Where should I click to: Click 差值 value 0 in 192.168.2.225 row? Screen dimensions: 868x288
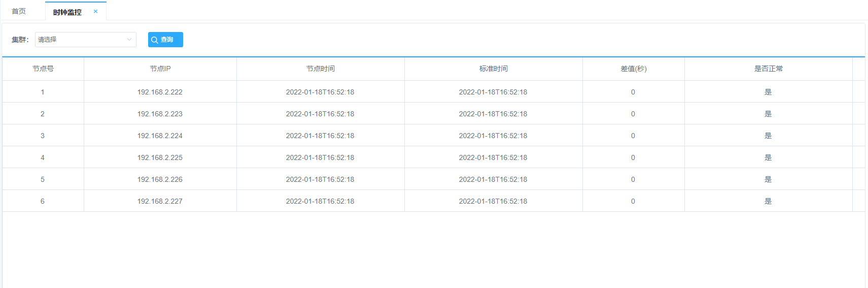click(633, 157)
